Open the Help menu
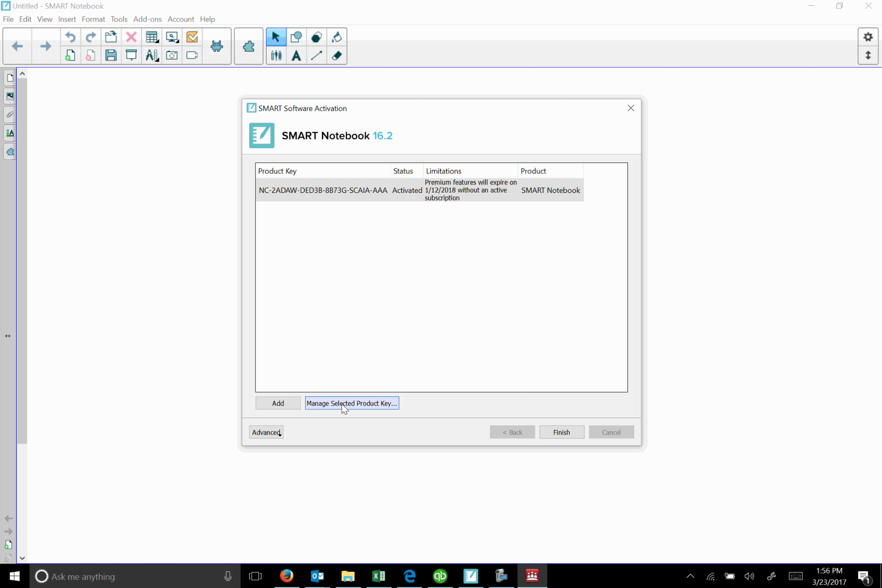Screen dimensions: 882x588 point(207,19)
